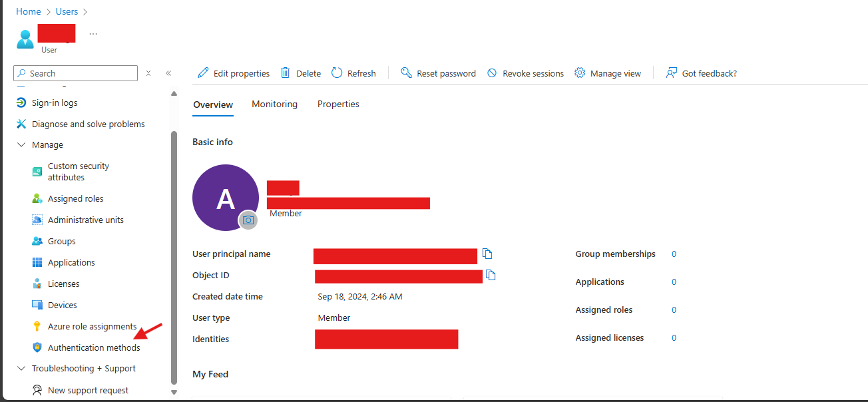Collapse the sidebar with the double chevron
The height and width of the screenshot is (402, 868).
tap(168, 73)
